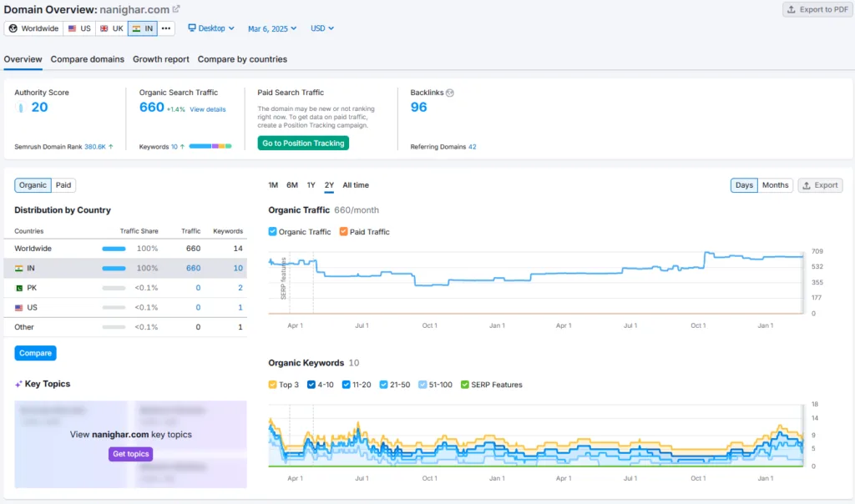The image size is (855, 504).
Task: Switch to the Compare domains tab
Action: point(87,59)
